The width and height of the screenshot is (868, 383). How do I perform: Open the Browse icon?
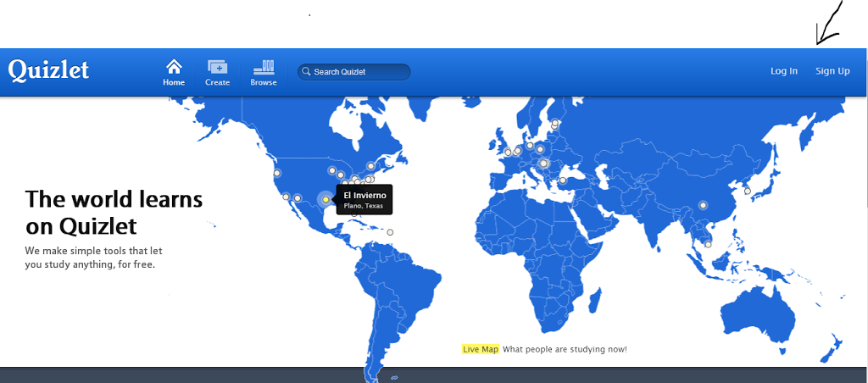(264, 73)
